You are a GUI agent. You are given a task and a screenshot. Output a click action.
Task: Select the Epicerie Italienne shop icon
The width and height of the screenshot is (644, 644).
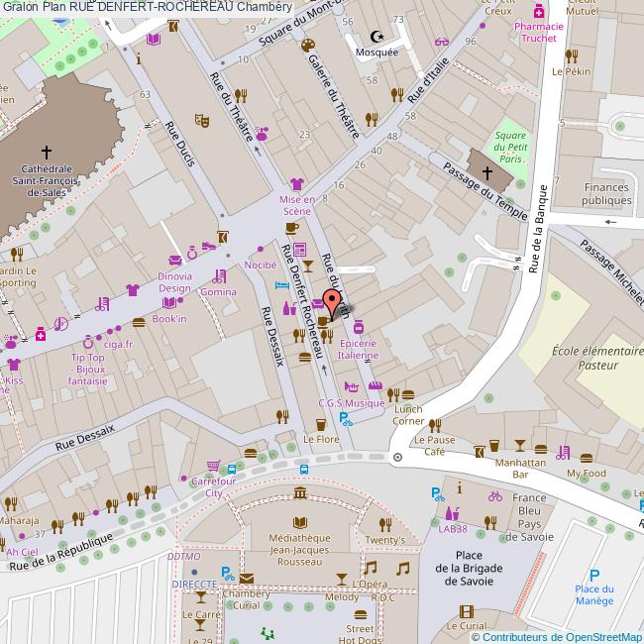[358, 326]
